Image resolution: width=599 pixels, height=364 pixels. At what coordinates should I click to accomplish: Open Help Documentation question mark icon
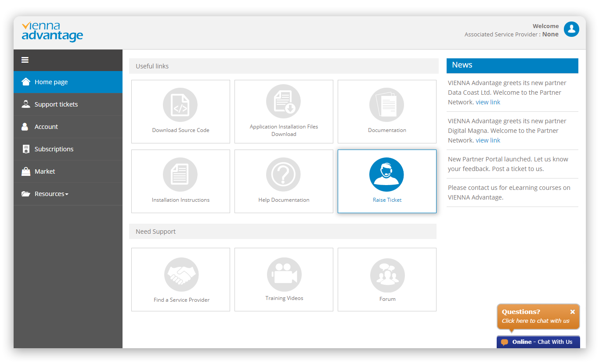coord(283,175)
